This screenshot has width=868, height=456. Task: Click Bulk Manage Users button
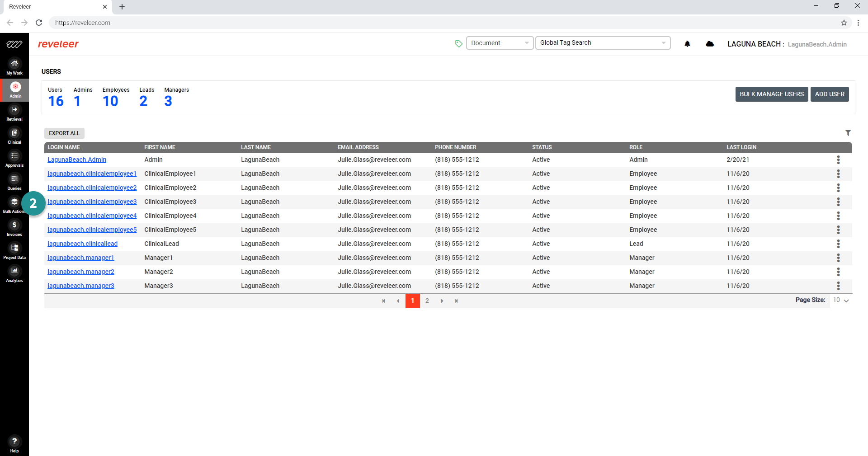(772, 94)
